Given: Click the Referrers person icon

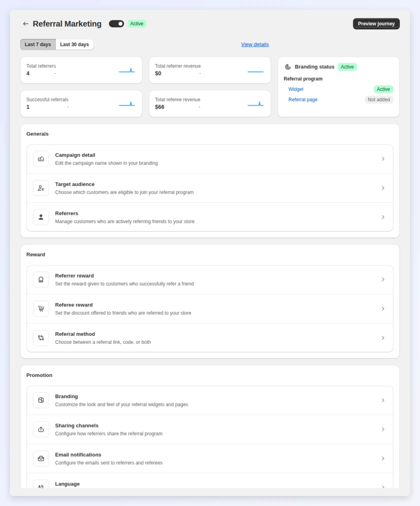Looking at the screenshot, I should tap(41, 217).
